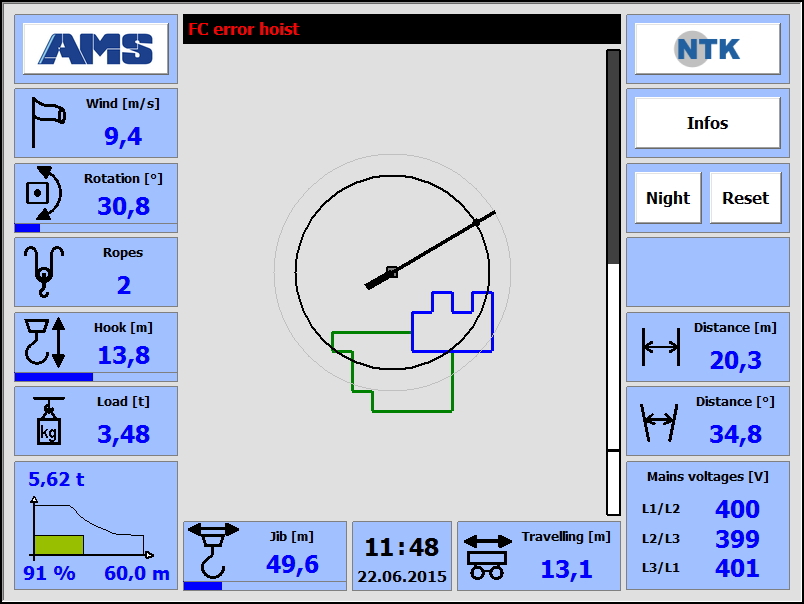Click the angular distance icon
This screenshot has height=604, width=804.
click(x=659, y=421)
